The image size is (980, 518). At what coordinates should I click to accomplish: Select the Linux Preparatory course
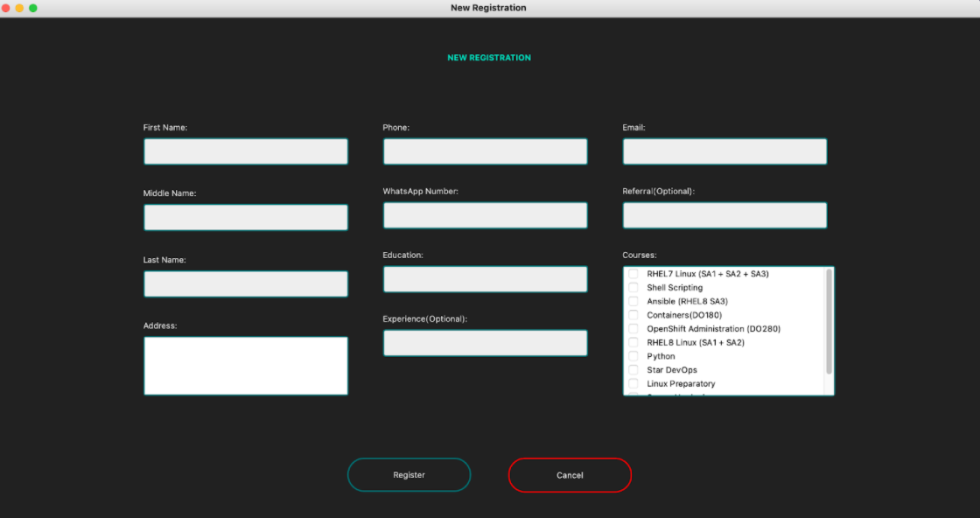pos(633,383)
